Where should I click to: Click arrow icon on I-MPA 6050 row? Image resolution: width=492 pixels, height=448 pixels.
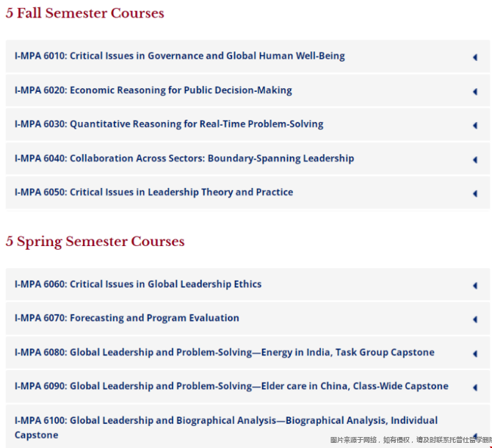475,194
